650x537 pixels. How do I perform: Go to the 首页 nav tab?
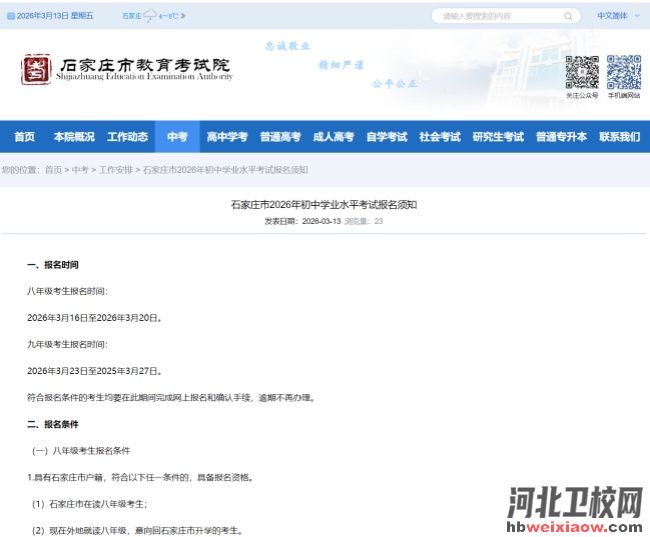pyautogui.click(x=24, y=137)
